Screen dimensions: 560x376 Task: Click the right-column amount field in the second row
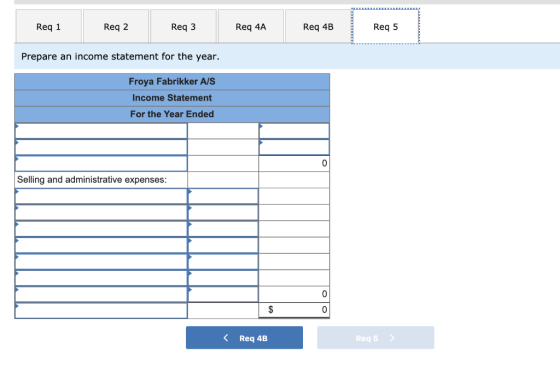pyautogui.click(x=294, y=147)
